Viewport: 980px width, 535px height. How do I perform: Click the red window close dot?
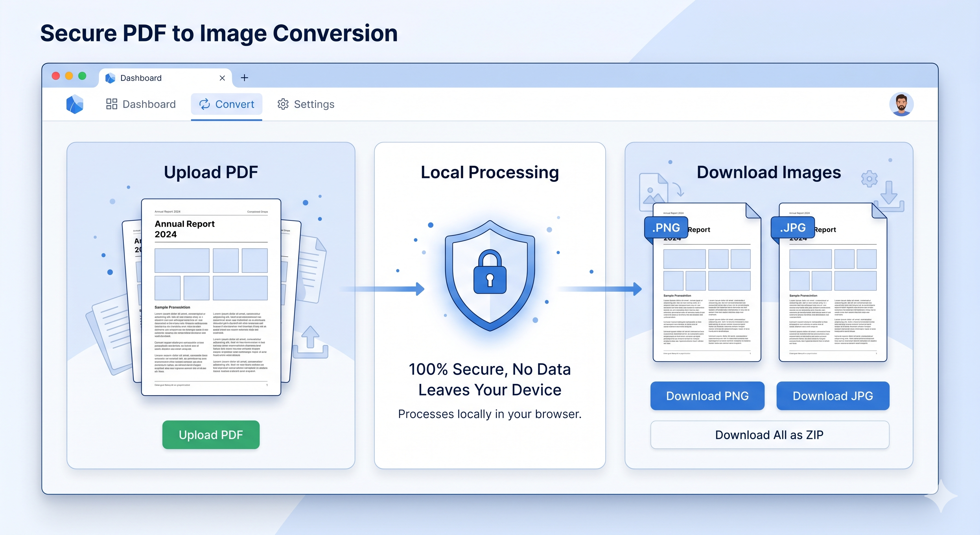point(56,76)
